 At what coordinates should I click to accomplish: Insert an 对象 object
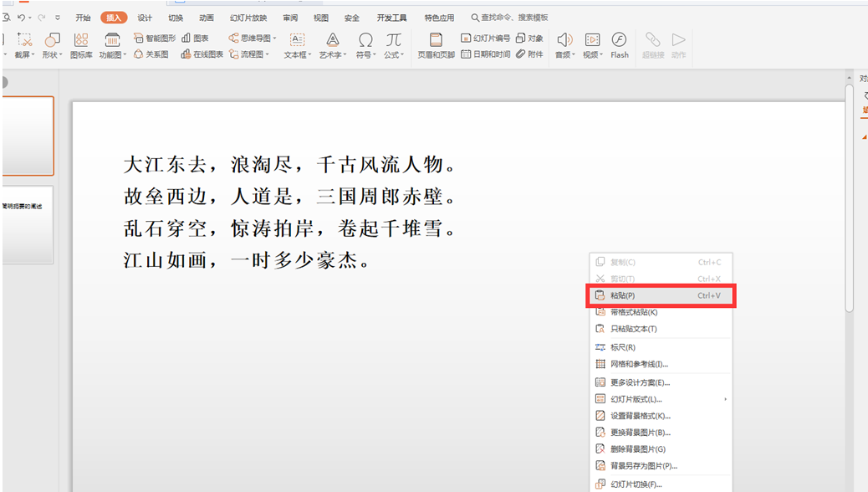pos(529,38)
